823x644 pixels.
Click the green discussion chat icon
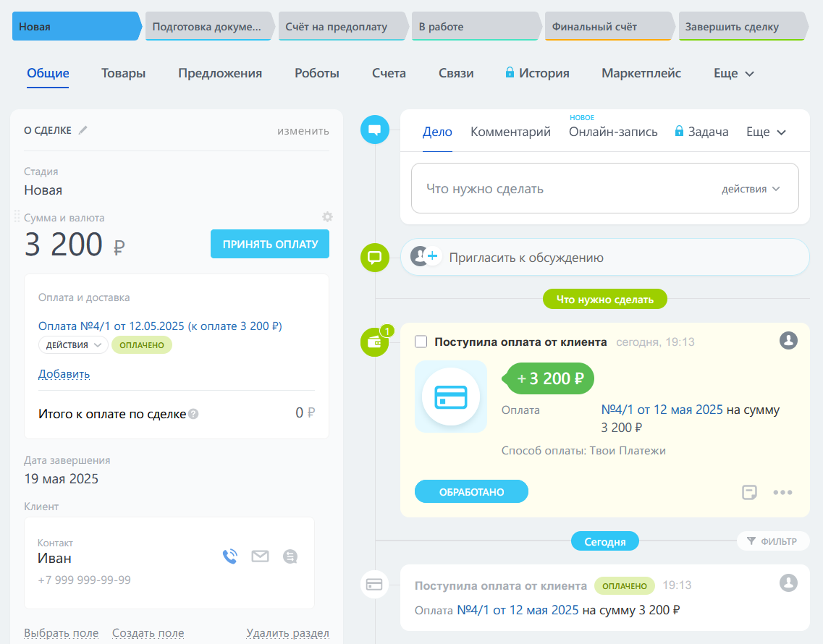375,258
